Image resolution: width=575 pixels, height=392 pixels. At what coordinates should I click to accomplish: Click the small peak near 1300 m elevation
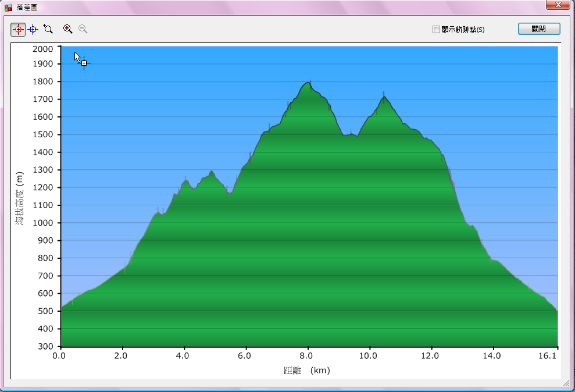point(212,172)
